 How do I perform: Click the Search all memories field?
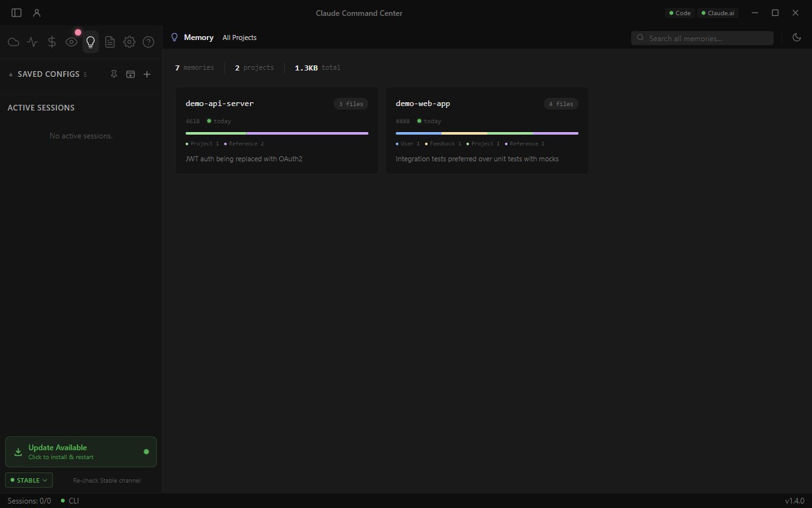(x=702, y=38)
